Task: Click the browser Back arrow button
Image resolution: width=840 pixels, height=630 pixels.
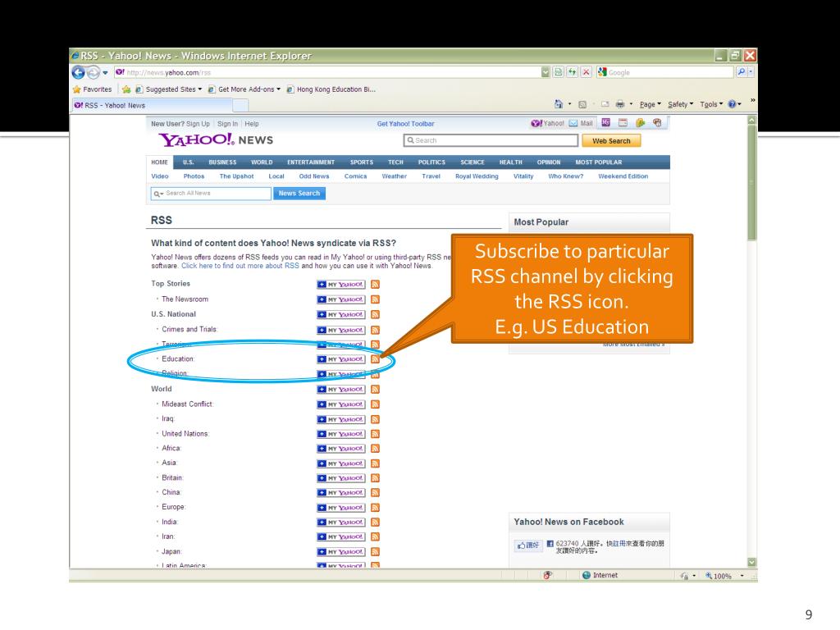Action: click(78, 72)
